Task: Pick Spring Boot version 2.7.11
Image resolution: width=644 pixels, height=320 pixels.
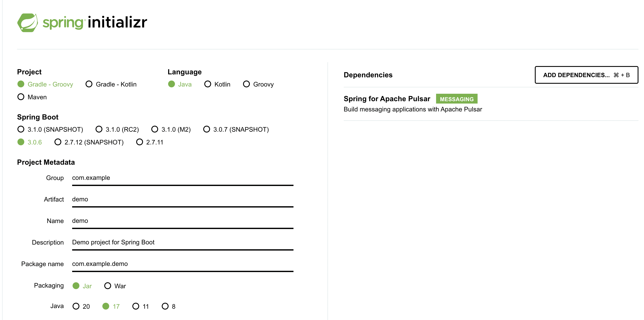Action: [x=139, y=142]
